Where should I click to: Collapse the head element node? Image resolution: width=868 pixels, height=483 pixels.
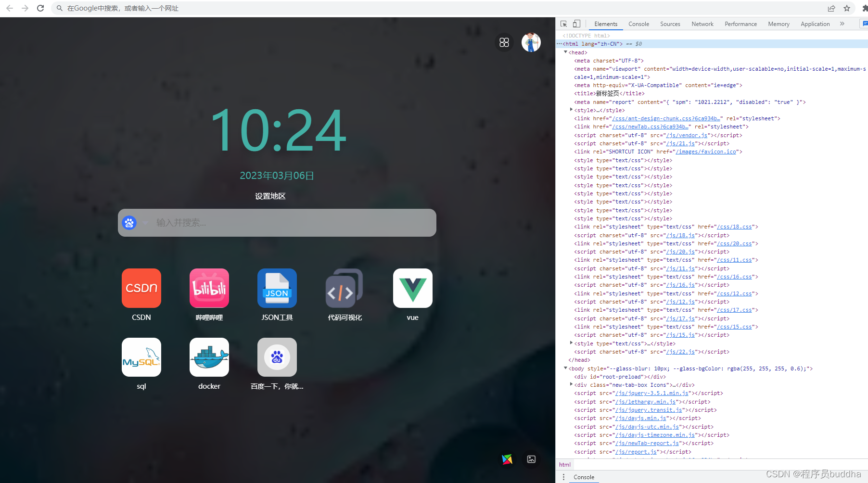coord(566,52)
